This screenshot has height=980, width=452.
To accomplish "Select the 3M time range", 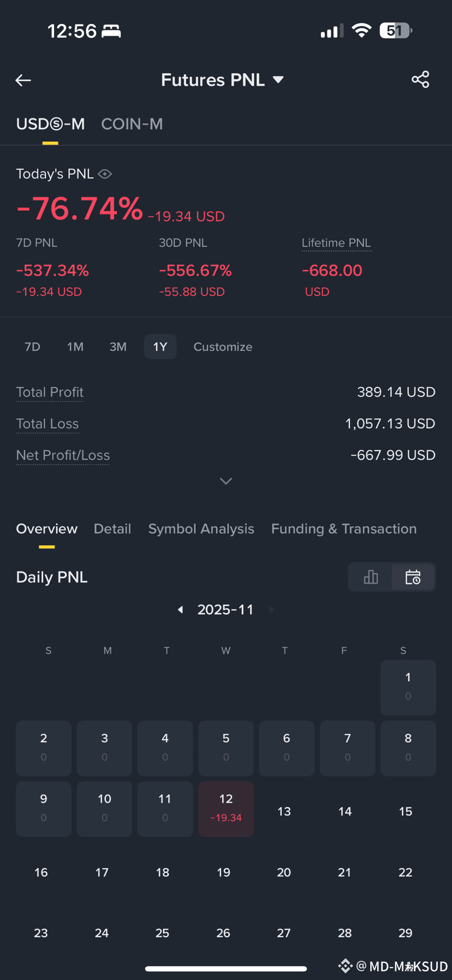I will 118,347.
